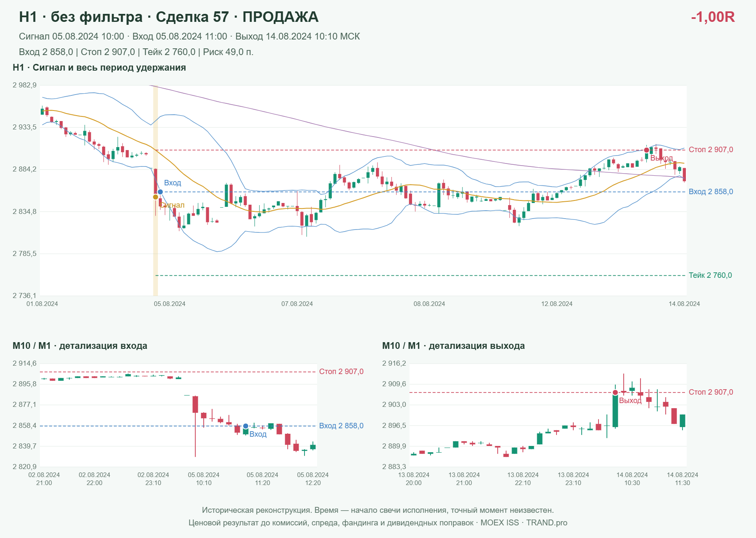Click the 'Выход' annotation on main chart
The height and width of the screenshot is (538, 756).
[661, 158]
